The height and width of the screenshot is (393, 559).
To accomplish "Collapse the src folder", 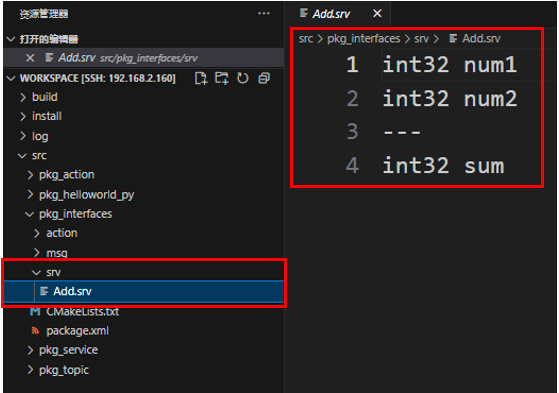I will point(22,156).
